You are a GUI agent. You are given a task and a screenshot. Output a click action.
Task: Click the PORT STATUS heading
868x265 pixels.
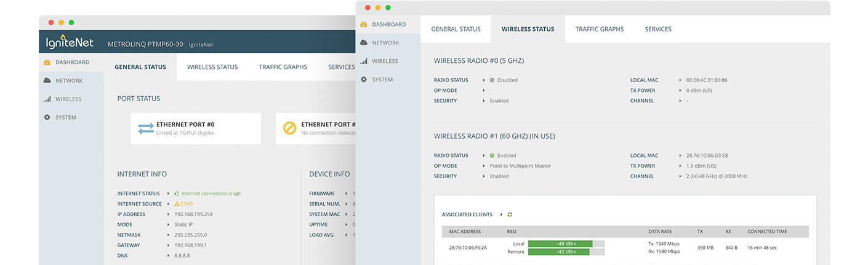(139, 99)
